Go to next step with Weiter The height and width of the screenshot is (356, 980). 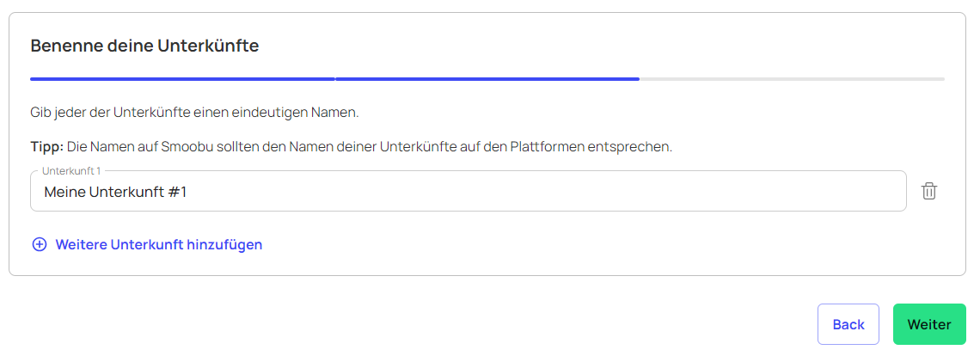(929, 324)
